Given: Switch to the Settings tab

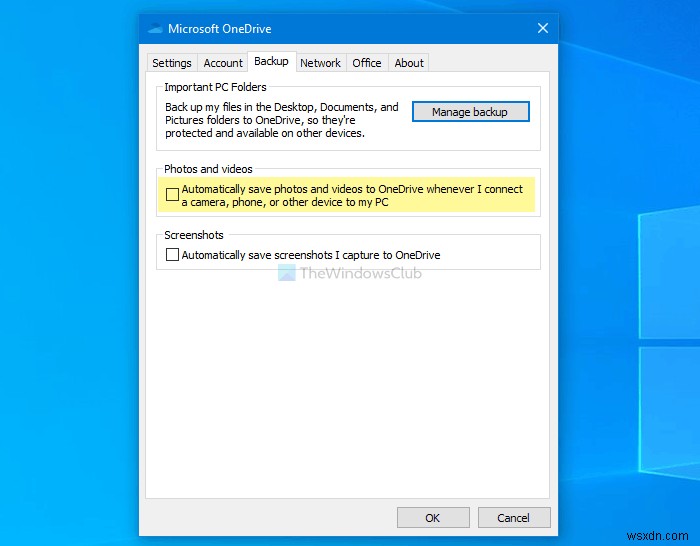Looking at the screenshot, I should pos(172,63).
